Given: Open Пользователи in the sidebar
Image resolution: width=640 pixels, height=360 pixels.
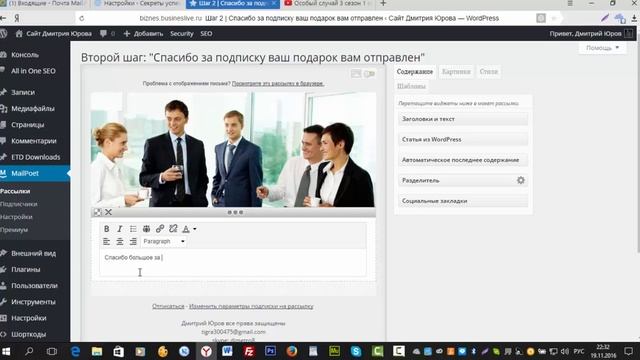Looking at the screenshot, I should click(35, 286).
